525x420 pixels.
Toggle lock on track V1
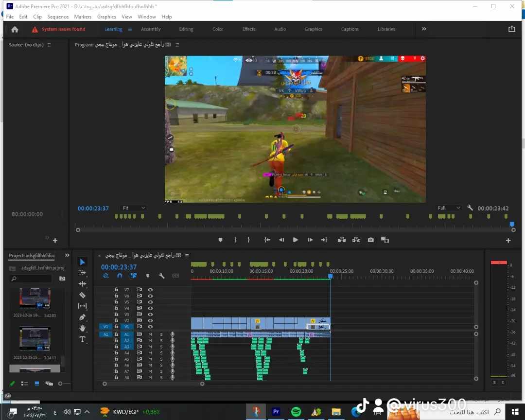[116, 327]
